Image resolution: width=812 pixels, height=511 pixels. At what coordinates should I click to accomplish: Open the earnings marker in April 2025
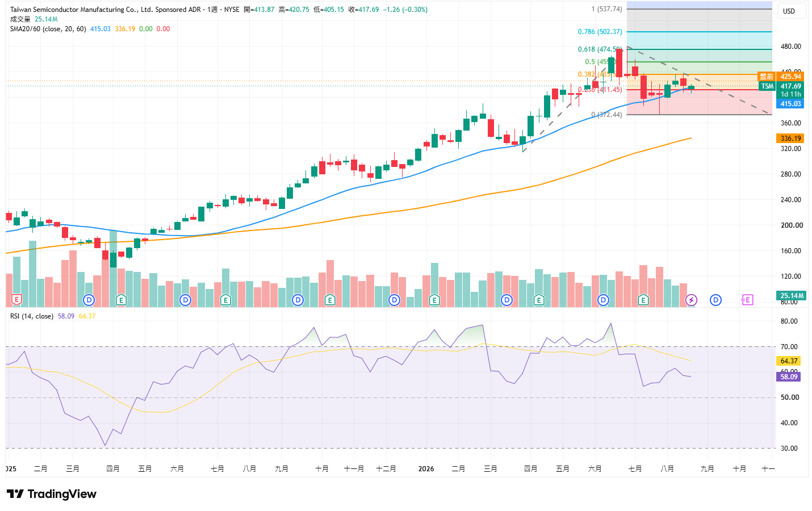[x=121, y=299]
